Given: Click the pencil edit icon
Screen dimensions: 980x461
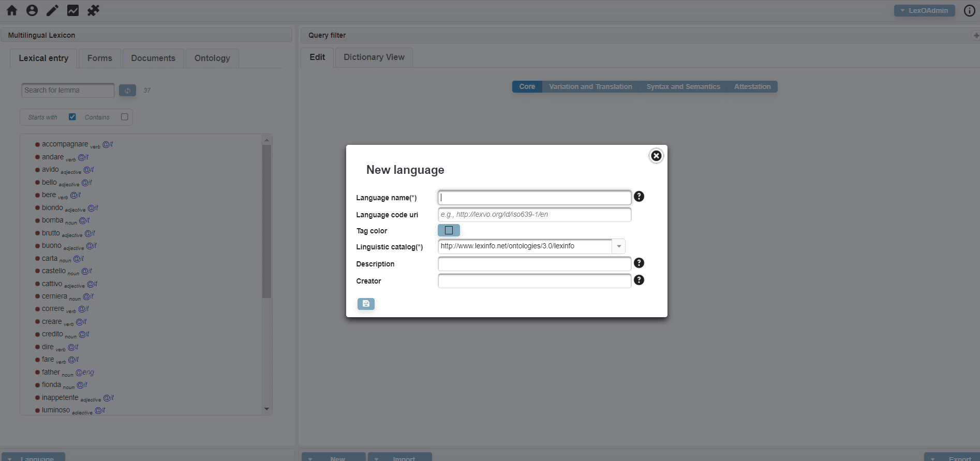Looking at the screenshot, I should click(52, 10).
